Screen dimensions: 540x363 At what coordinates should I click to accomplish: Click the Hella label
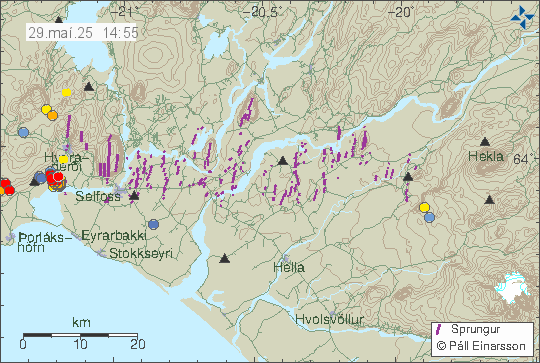289,268
